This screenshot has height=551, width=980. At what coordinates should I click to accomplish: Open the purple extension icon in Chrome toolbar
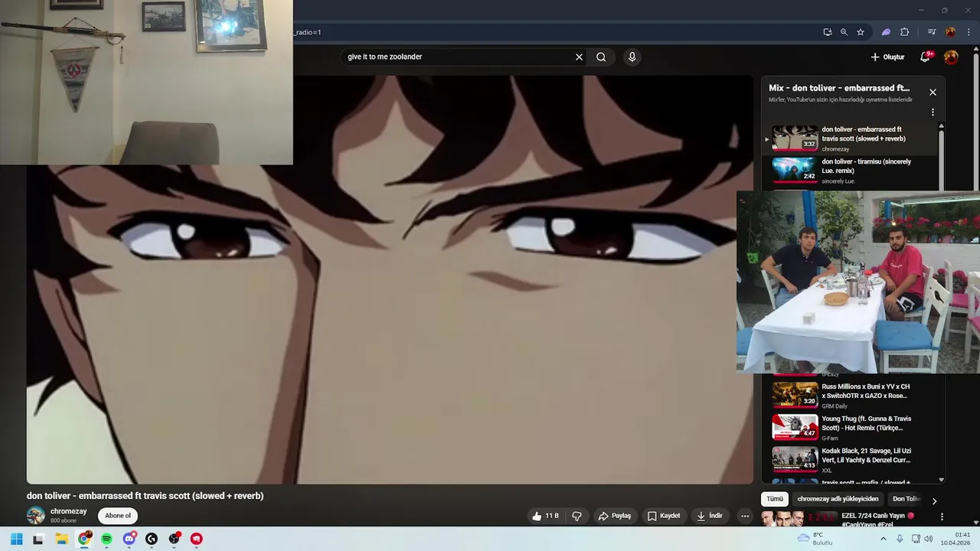click(x=886, y=32)
